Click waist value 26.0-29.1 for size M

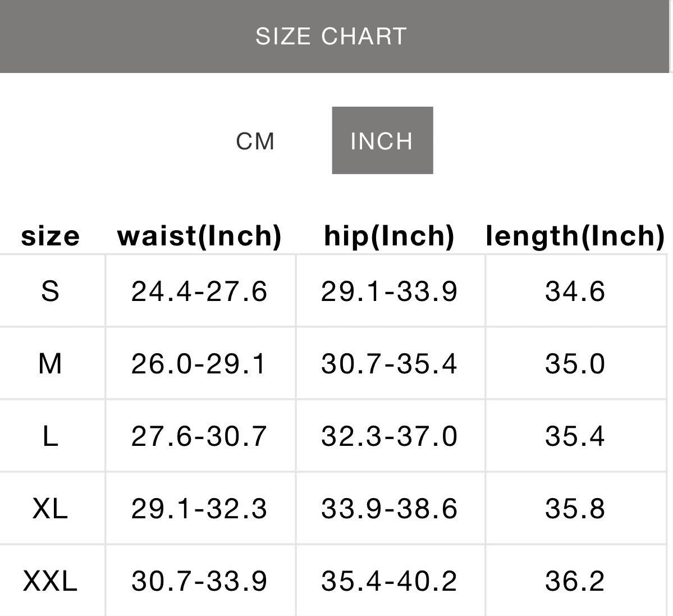coord(199,364)
